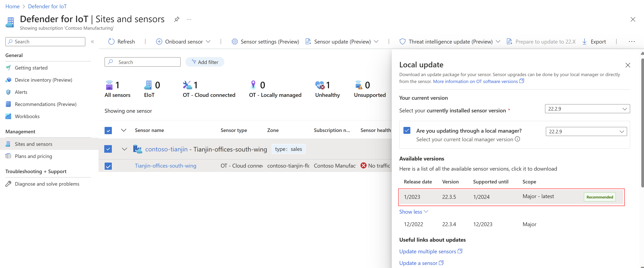Click the Unhealthy sensors heart icon
644x268 pixels.
(320, 85)
